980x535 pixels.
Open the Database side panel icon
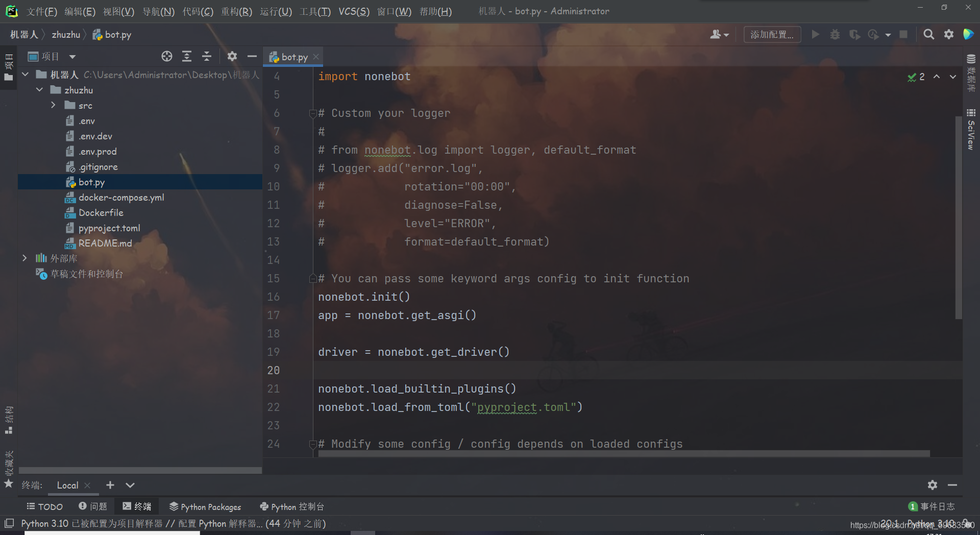(x=971, y=72)
